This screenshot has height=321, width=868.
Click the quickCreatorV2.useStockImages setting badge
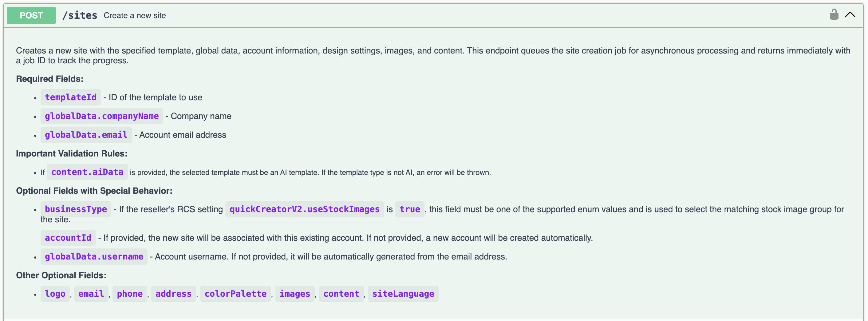click(x=304, y=209)
